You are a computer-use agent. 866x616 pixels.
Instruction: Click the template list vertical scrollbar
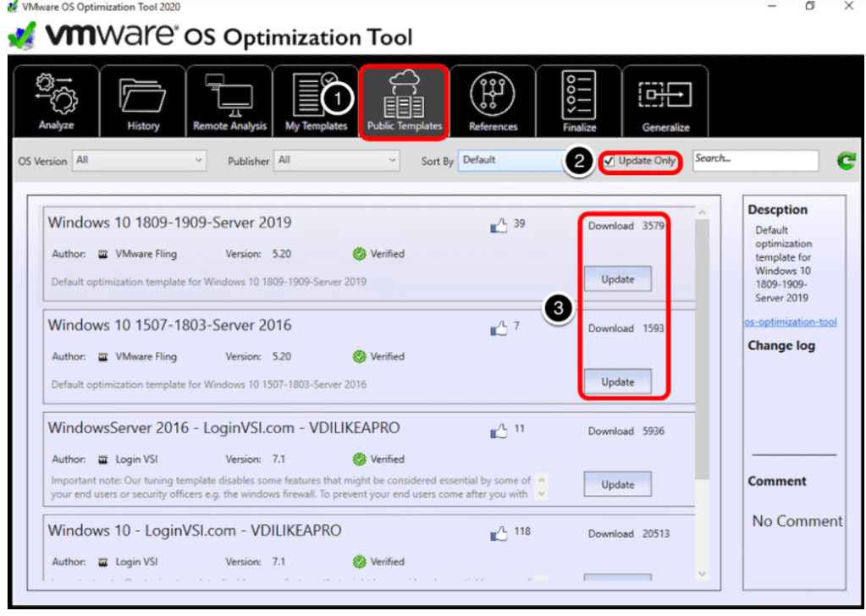coord(701,338)
